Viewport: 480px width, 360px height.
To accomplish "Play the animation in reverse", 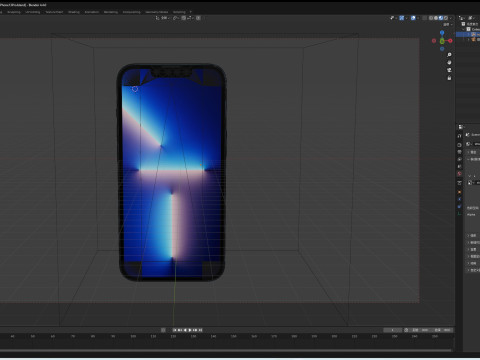I will pos(185,330).
